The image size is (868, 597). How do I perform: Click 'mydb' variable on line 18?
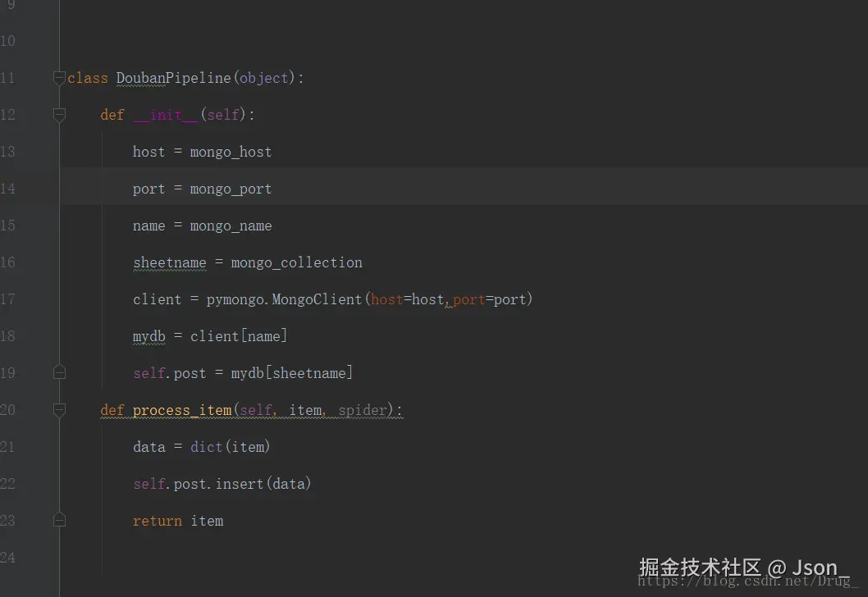click(x=149, y=336)
